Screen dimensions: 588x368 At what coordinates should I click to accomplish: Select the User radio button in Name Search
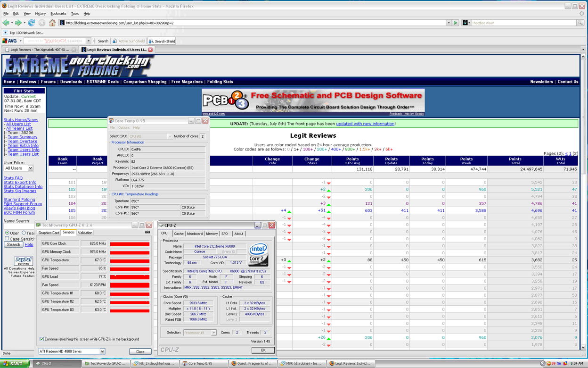point(7,233)
